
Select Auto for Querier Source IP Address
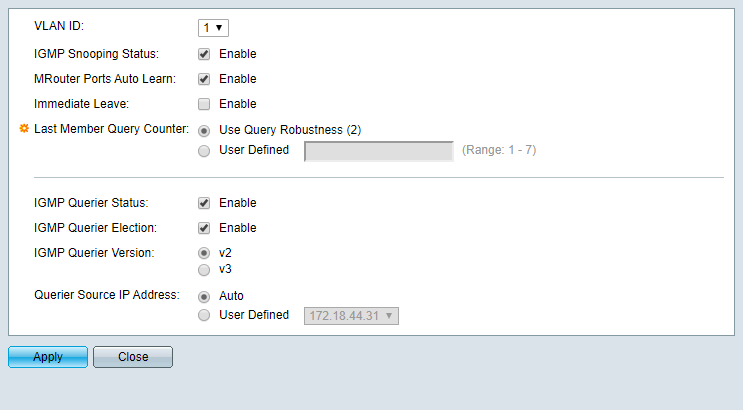tap(204, 296)
